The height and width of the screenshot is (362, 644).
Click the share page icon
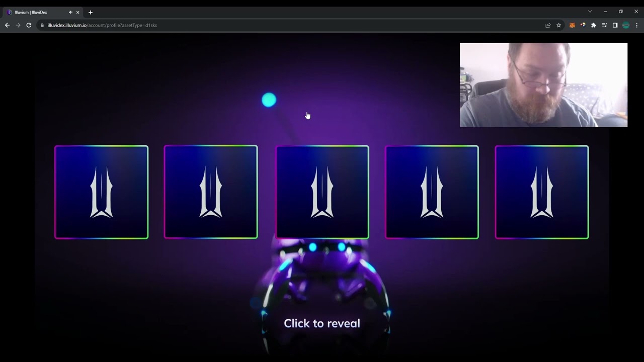[548, 25]
